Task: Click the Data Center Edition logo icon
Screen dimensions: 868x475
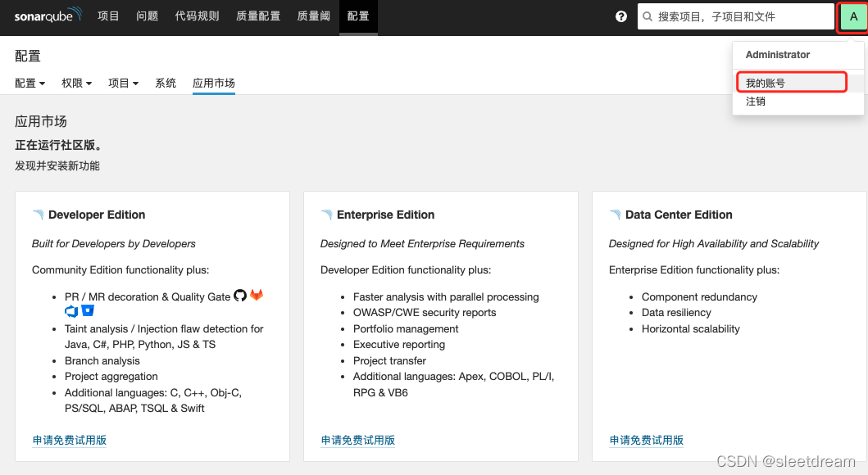Action: tap(615, 215)
